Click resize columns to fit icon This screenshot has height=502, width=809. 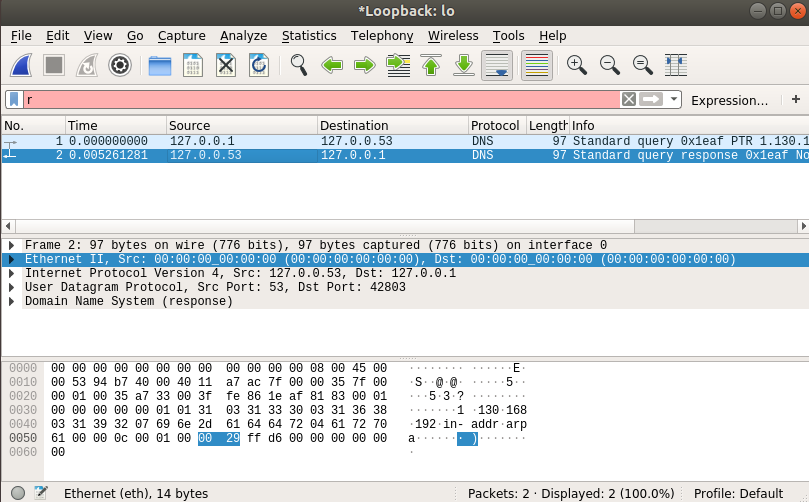point(675,66)
